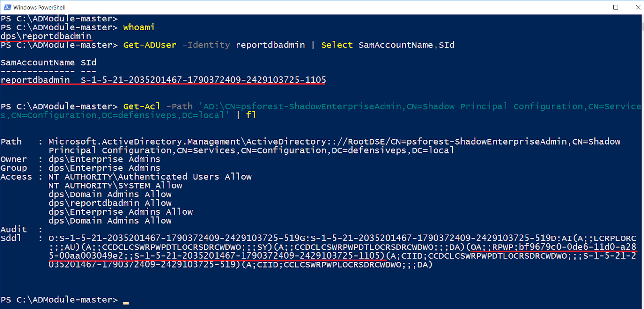Click the dps\reportdbadmin Allow access entry
This screenshot has height=309, width=644.
click(x=110, y=203)
